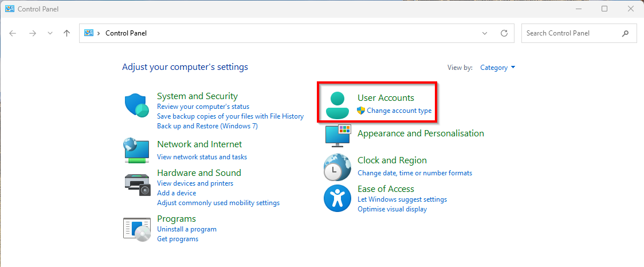Open Hardware and Sound heading link
This screenshot has height=267, width=644.
coord(199,173)
